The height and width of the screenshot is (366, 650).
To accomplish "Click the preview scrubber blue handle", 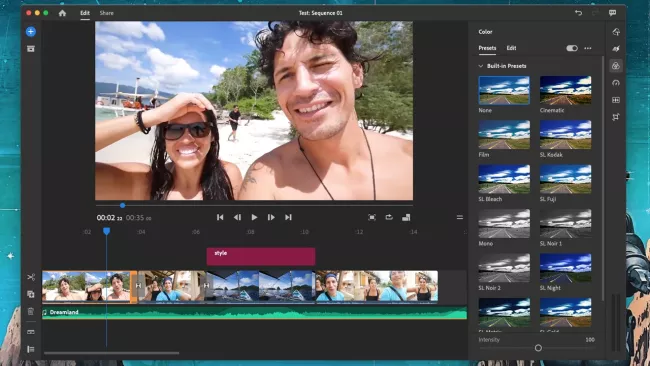I will click(122, 205).
